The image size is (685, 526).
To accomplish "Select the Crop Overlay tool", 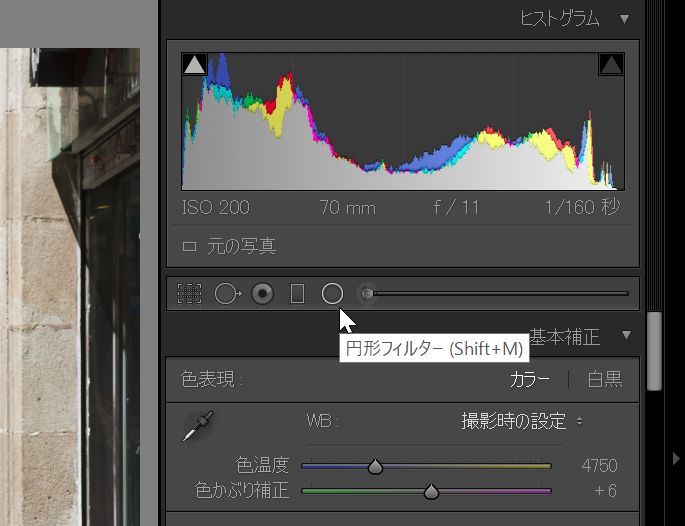I will coord(189,293).
